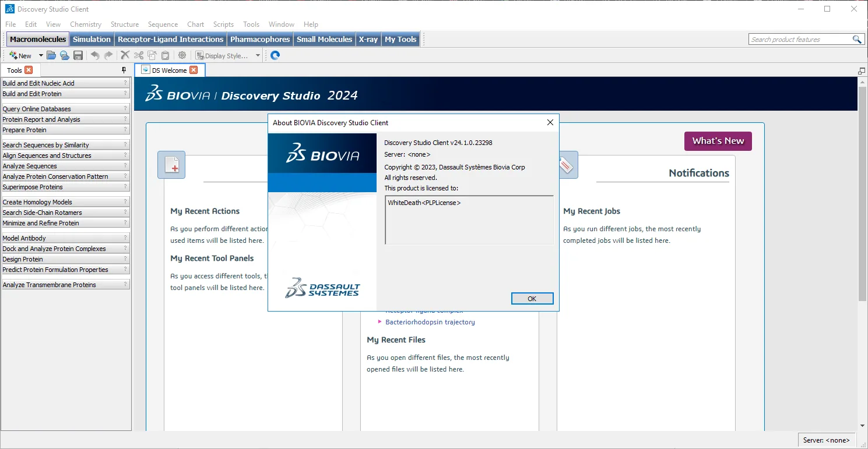Click the restore-window icon beside document tabs
This screenshot has height=449, width=868.
[x=862, y=71]
